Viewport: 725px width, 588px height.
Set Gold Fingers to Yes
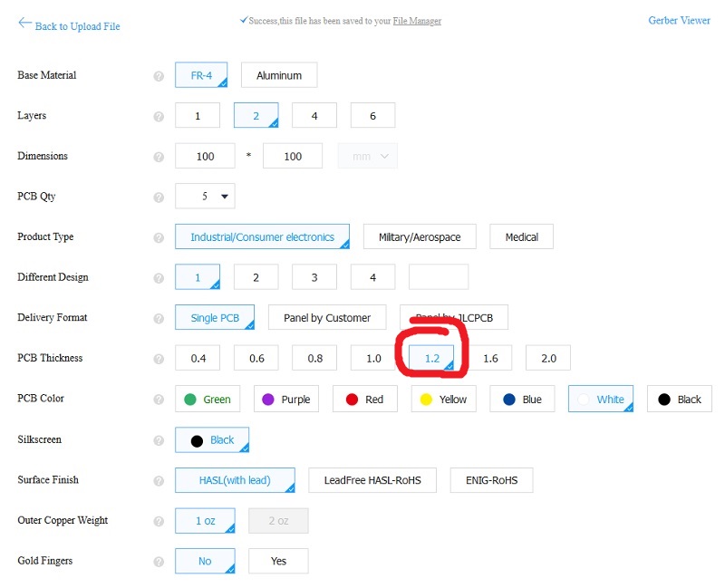click(278, 561)
